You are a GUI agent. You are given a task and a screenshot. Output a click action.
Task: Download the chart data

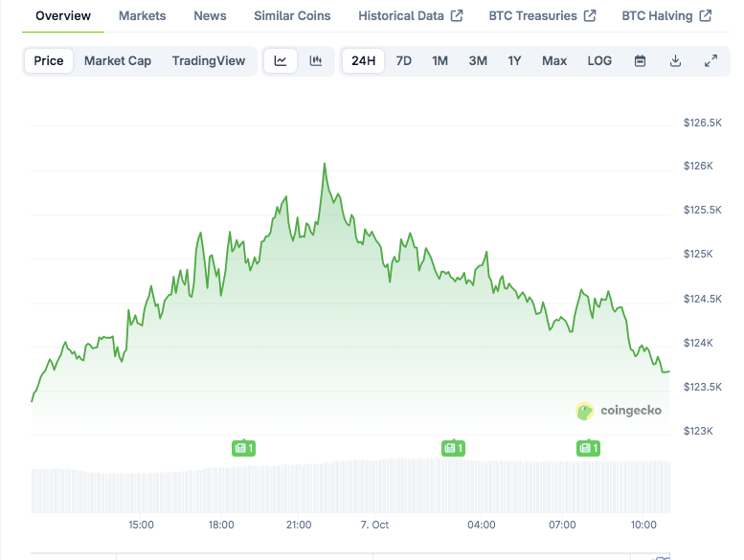click(x=675, y=61)
